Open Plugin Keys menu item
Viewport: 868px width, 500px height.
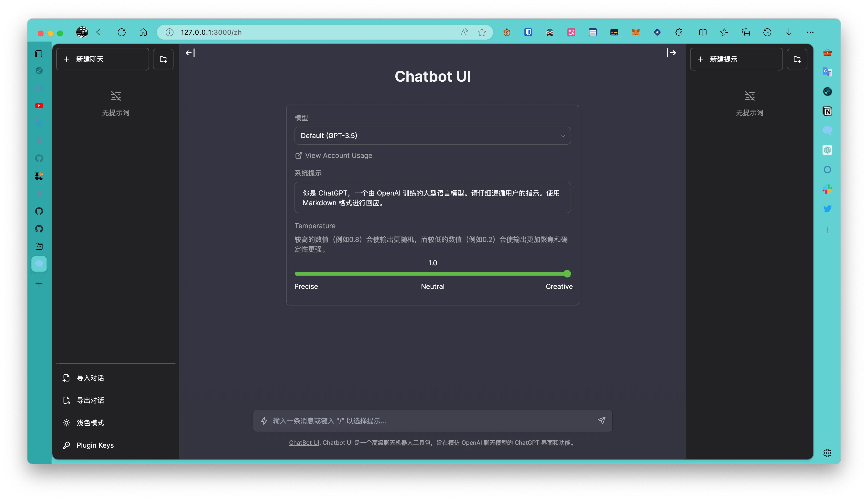pyautogui.click(x=95, y=445)
